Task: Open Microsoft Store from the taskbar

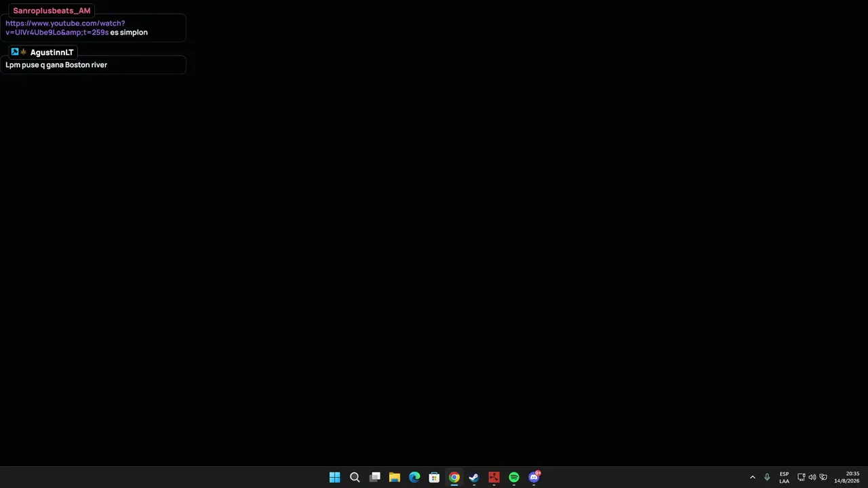Action: tap(434, 478)
